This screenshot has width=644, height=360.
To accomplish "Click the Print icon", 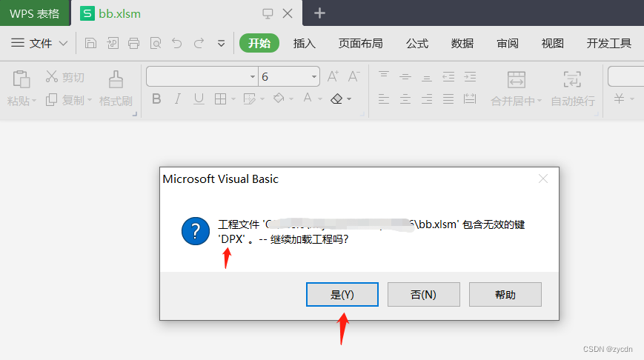I will tap(133, 43).
